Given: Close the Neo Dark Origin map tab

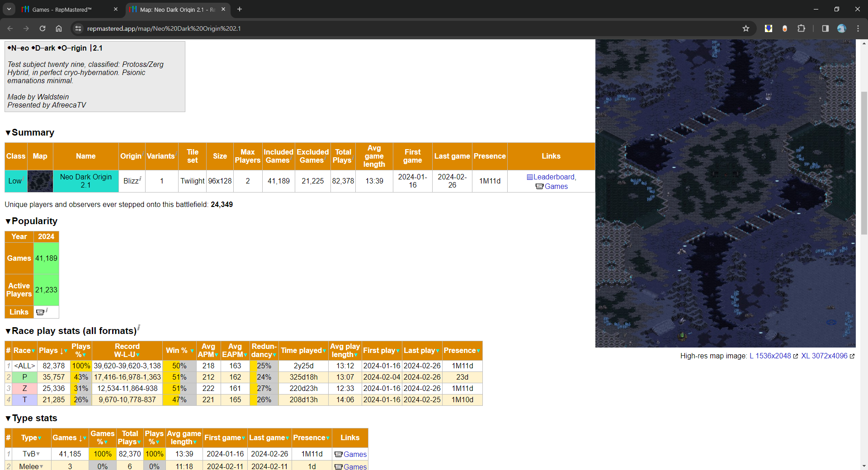Looking at the screenshot, I should (x=223, y=9).
